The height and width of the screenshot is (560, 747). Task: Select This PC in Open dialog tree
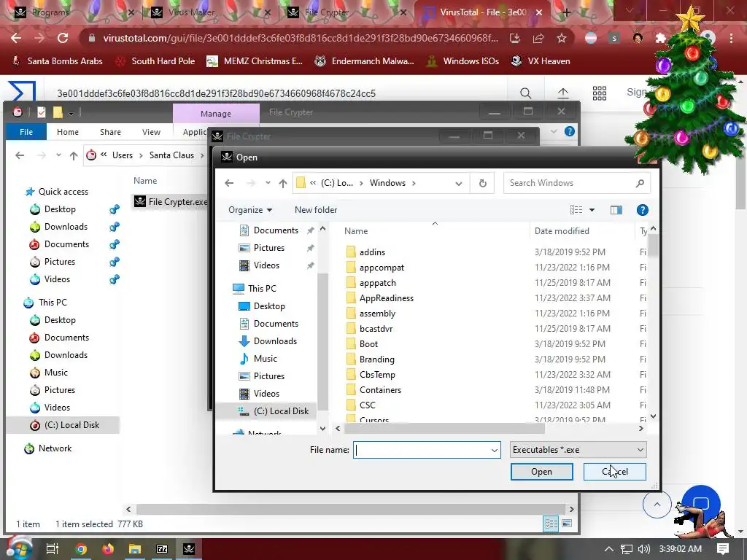point(262,289)
